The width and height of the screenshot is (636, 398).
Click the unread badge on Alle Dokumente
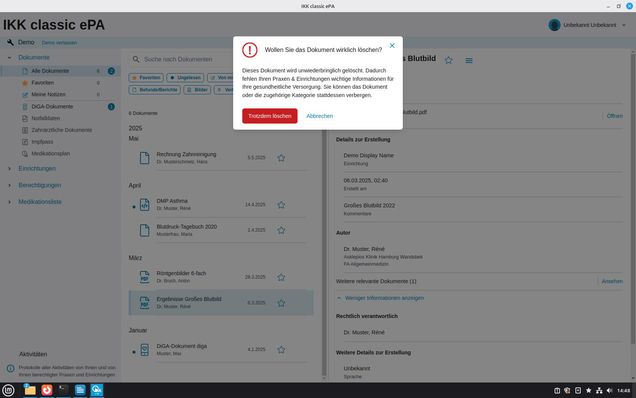coord(111,71)
